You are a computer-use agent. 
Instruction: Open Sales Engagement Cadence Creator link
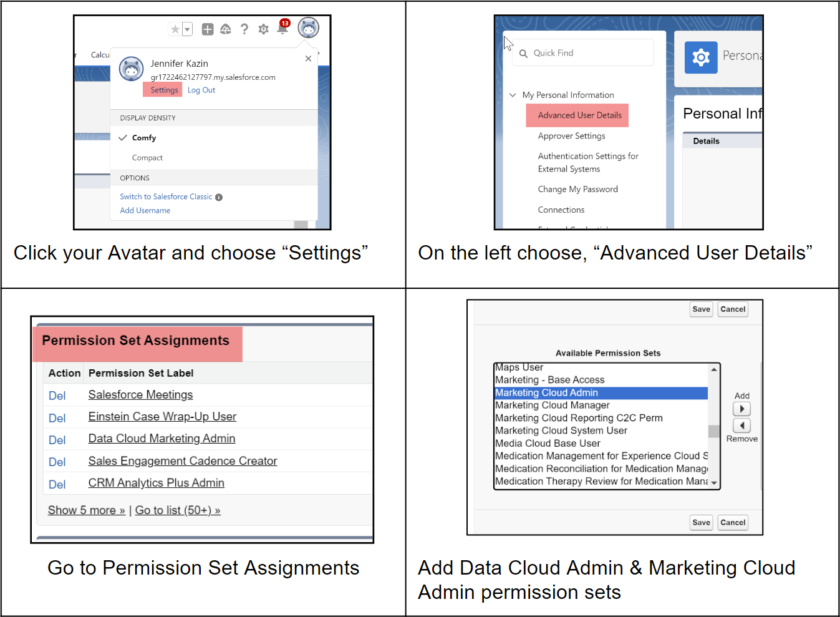[183, 461]
